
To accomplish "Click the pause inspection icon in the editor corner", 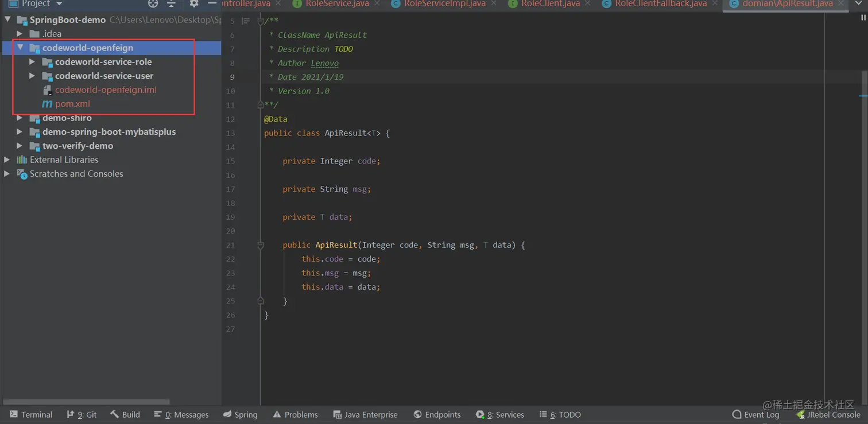I will [x=863, y=18].
